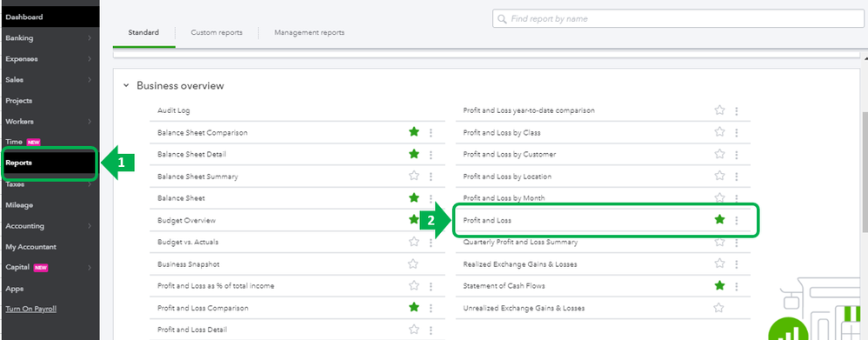
Task: Open options for Profit and Loss as % of total income
Action: point(431,286)
